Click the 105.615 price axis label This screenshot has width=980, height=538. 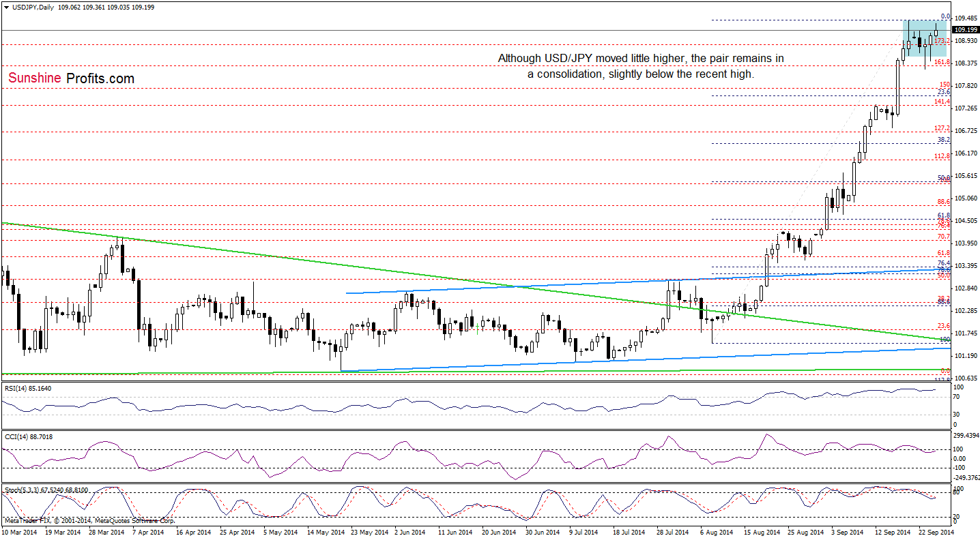pyautogui.click(x=966, y=176)
